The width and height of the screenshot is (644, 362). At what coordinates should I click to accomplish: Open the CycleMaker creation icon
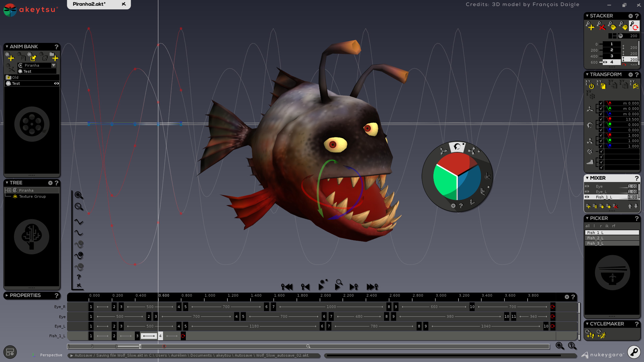(x=589, y=335)
